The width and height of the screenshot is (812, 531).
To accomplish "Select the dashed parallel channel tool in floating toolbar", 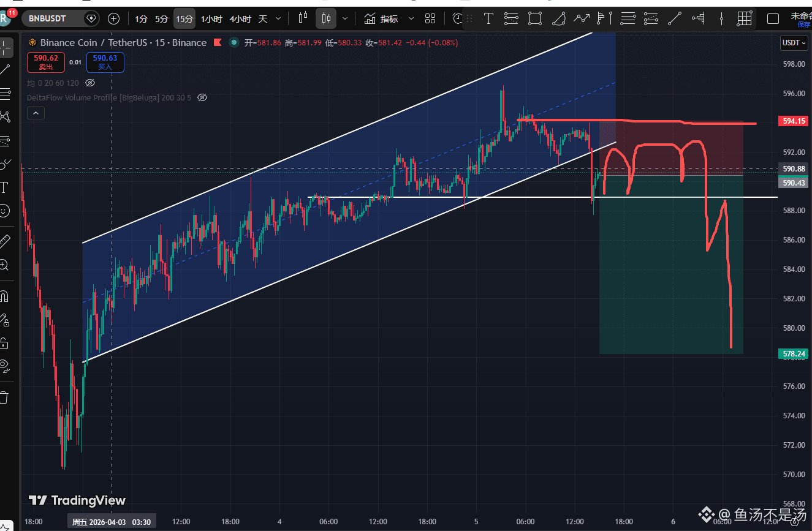I will [651, 18].
